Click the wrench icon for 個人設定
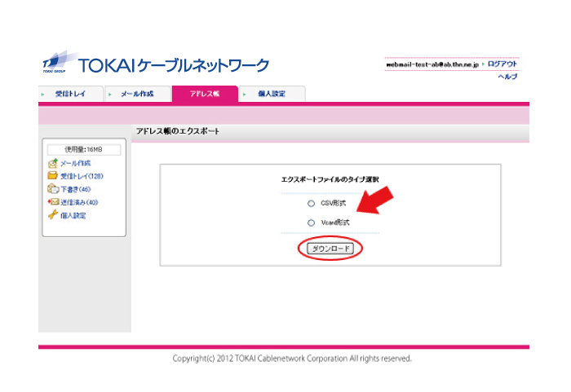This screenshot has height=392, width=571. 53,215
